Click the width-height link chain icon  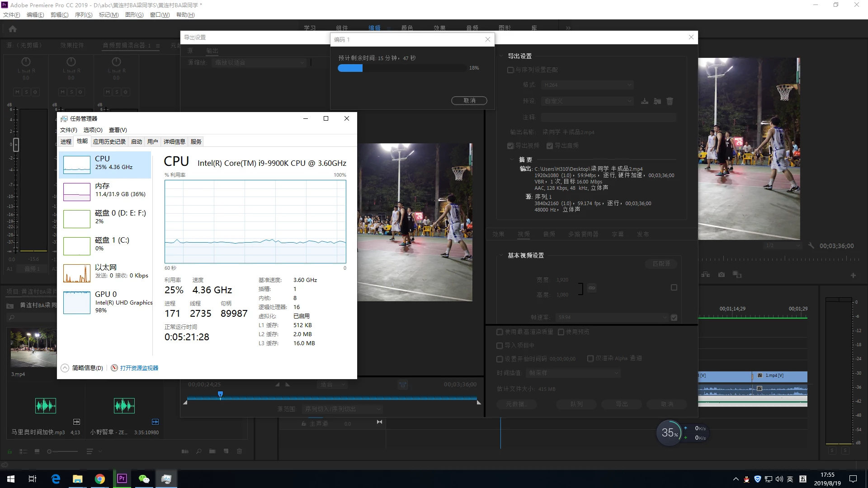tap(592, 288)
